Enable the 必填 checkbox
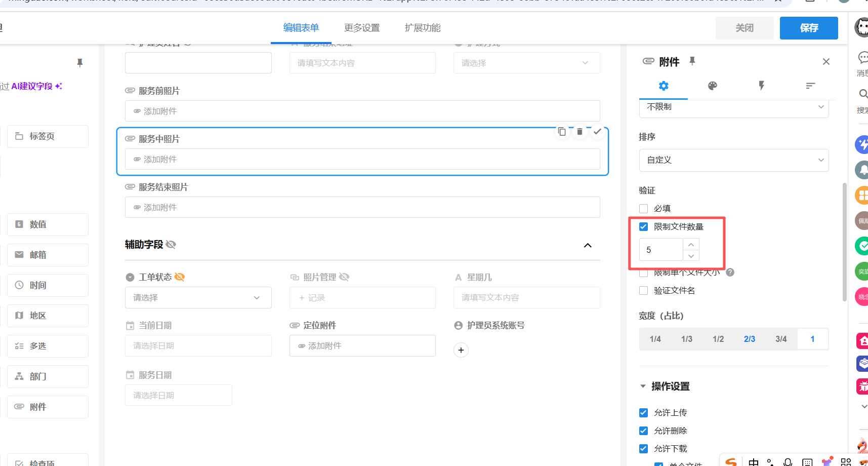 click(x=644, y=209)
